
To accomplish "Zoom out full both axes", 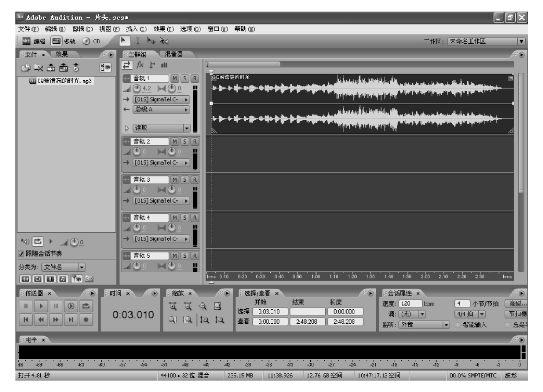I will (x=203, y=306).
